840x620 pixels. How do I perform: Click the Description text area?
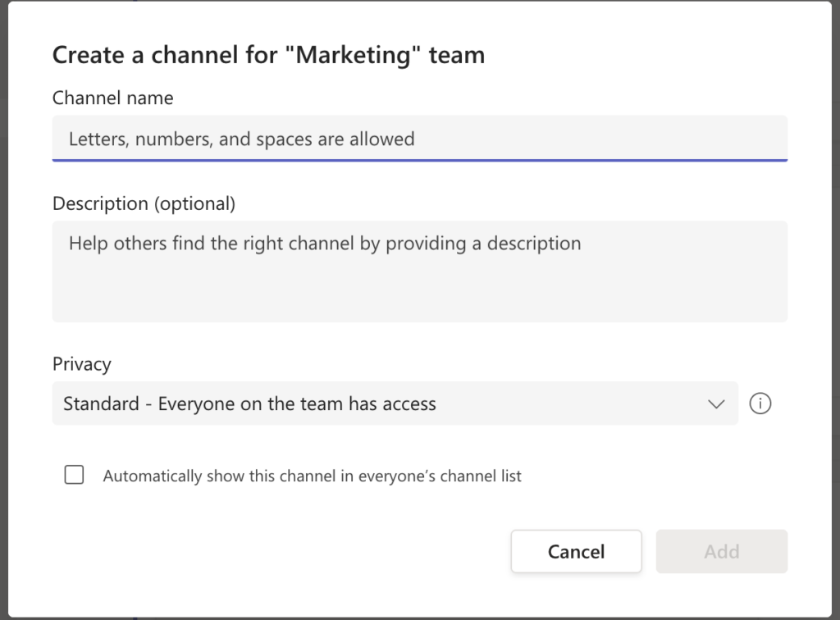[x=420, y=271]
